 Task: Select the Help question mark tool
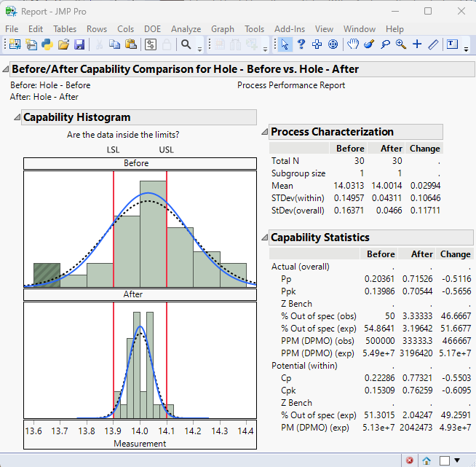[x=301, y=44]
